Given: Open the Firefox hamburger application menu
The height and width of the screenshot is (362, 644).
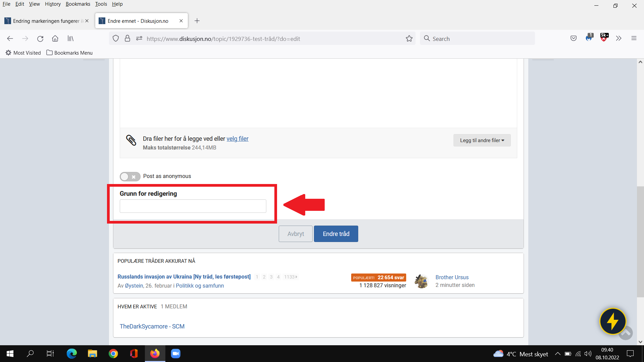Looking at the screenshot, I should [634, 39].
